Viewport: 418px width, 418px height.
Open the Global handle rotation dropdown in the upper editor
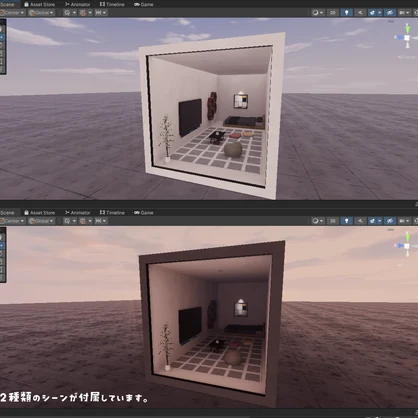[41, 13]
